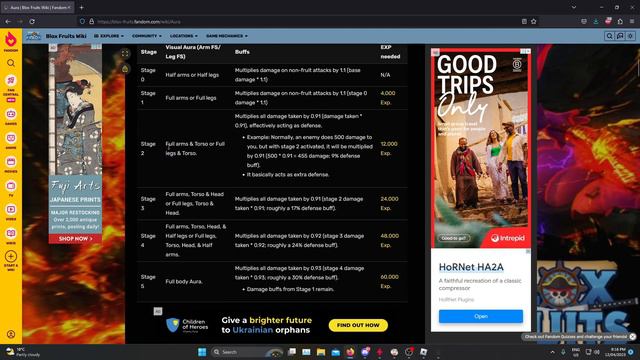Click Open on the HoRNet HA2A ad
This screenshot has width=640, height=360.
(481, 316)
